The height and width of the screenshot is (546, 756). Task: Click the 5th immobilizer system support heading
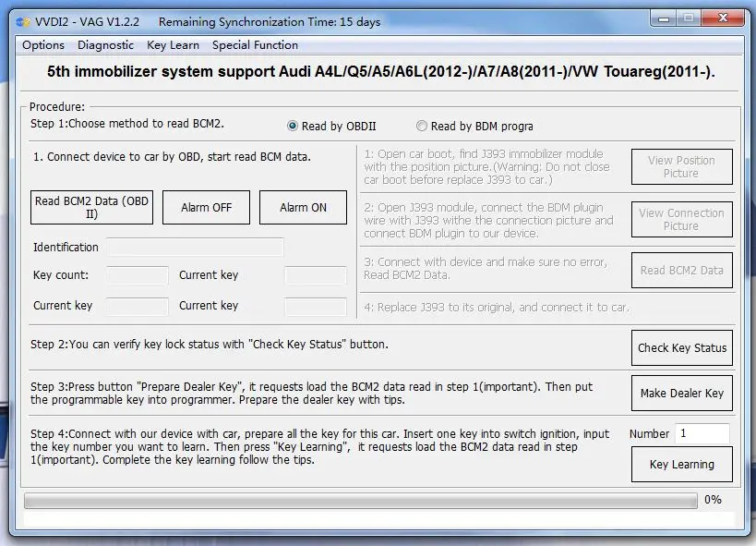(380, 72)
